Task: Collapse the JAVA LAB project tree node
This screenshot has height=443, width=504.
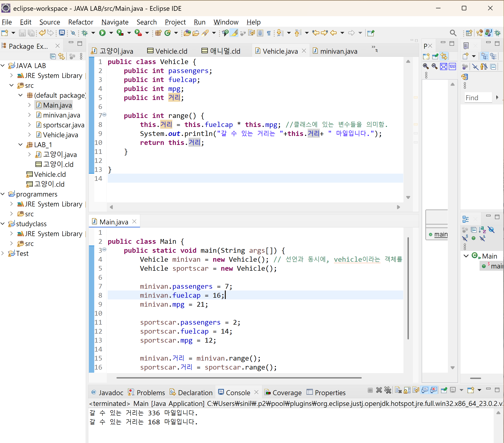Action: pyautogui.click(x=3, y=66)
